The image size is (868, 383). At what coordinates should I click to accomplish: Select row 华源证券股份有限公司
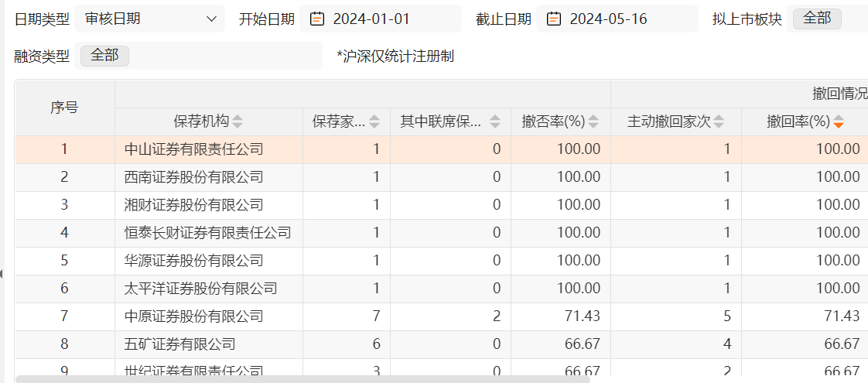click(441, 261)
